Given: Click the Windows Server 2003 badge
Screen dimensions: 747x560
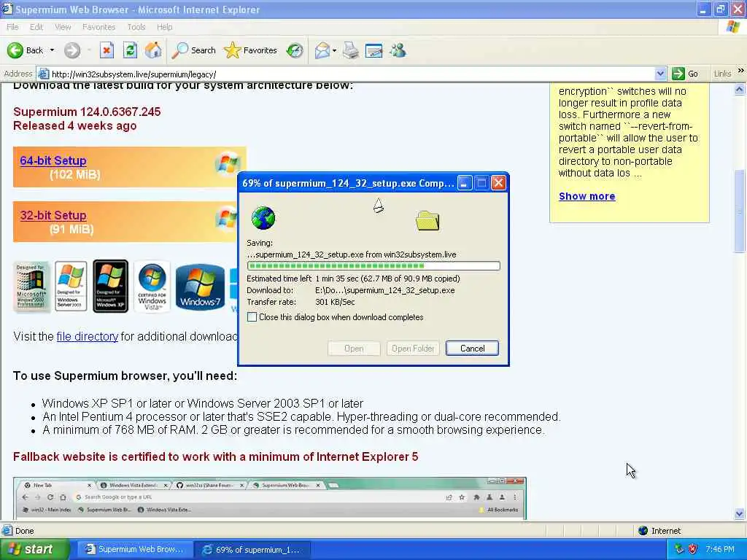Looking at the screenshot, I should click(71, 286).
